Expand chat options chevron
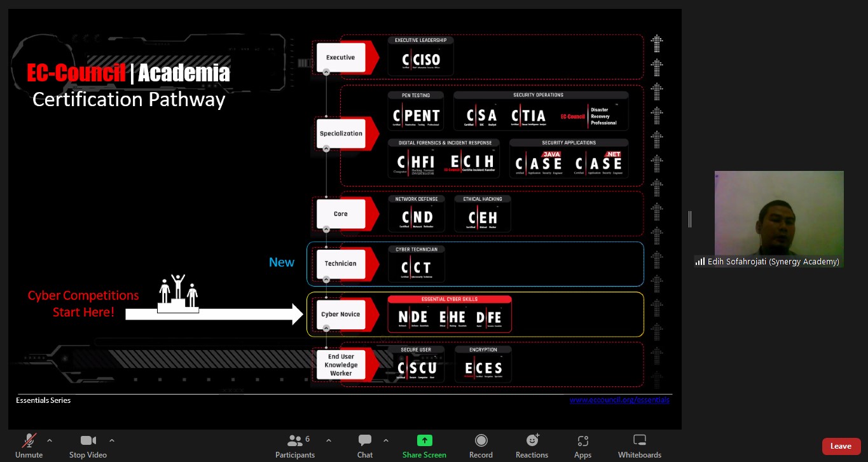This screenshot has width=868, height=462. tap(386, 440)
